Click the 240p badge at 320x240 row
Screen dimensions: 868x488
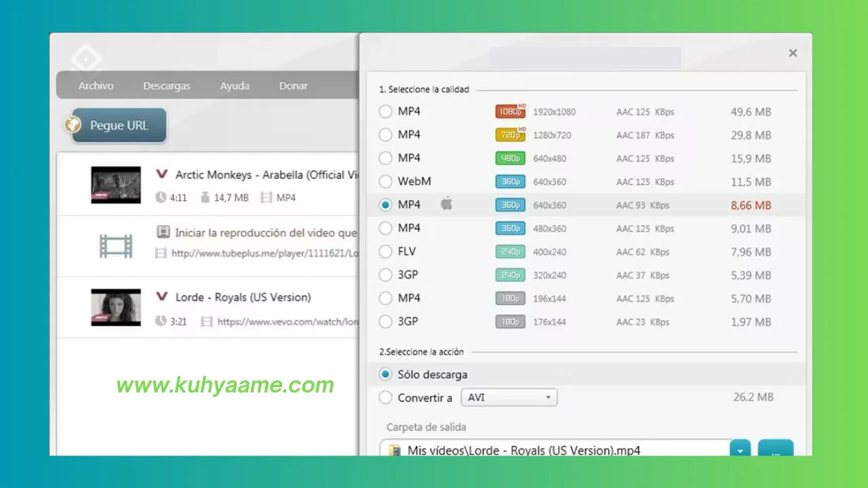511,275
